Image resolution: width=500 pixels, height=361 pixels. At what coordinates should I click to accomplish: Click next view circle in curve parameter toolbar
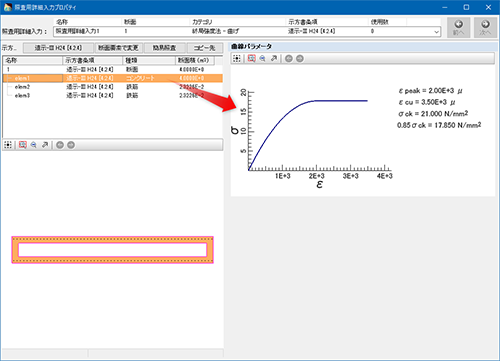pos(300,59)
